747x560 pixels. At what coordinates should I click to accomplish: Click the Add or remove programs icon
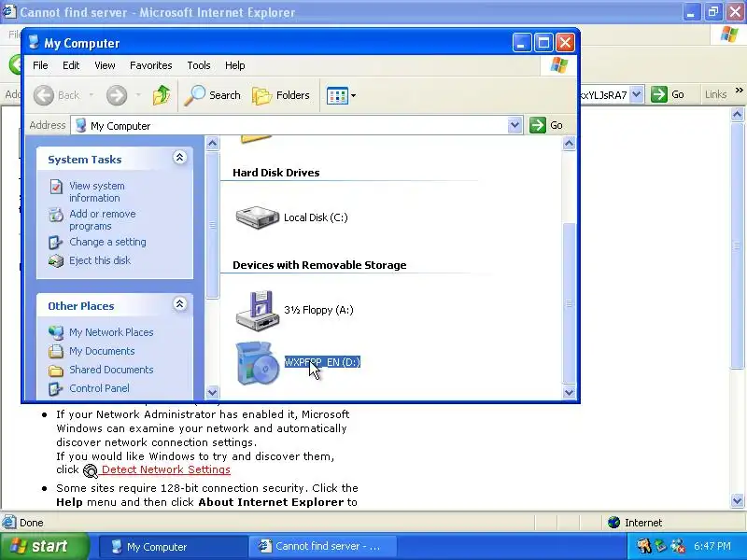click(x=56, y=215)
